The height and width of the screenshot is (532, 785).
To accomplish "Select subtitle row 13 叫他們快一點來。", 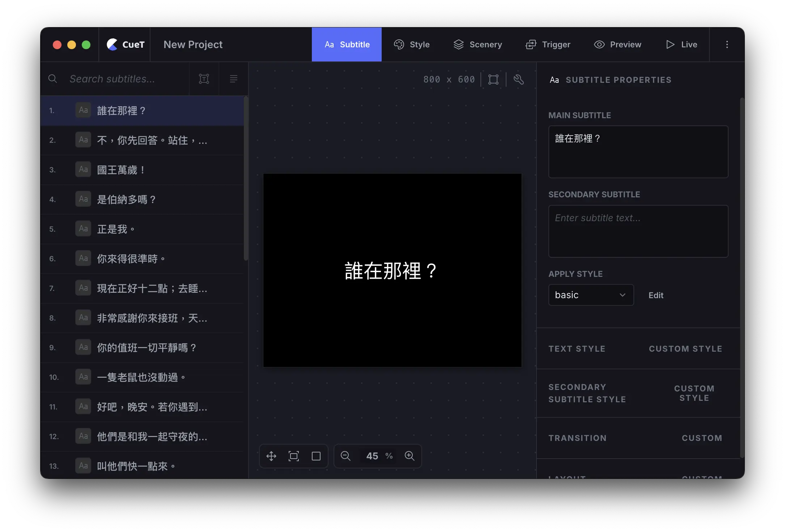I will pos(142,465).
